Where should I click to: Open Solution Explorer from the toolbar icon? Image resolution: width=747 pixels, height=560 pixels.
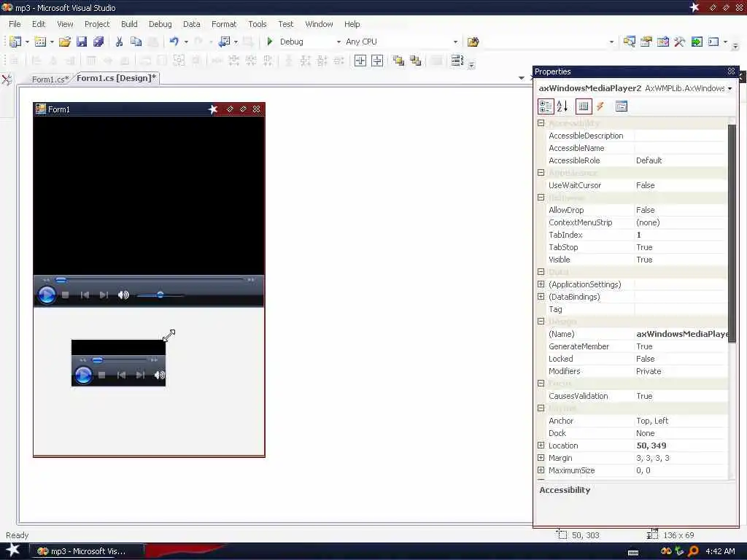629,42
